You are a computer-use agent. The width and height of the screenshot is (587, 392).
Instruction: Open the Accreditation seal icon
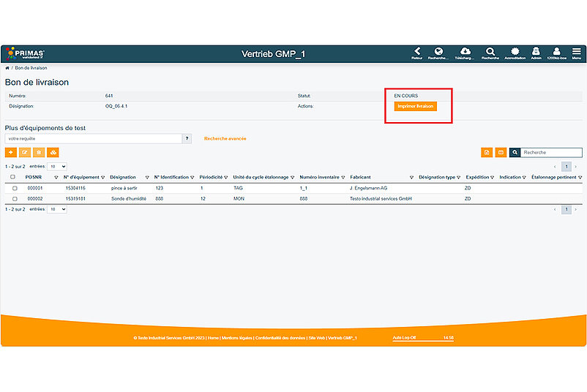[x=515, y=53]
